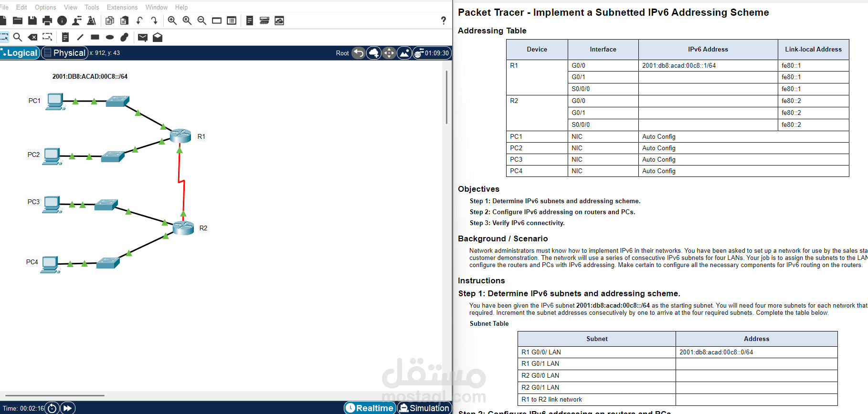The width and height of the screenshot is (868, 414).
Task: Click the Set Background image button
Action: (x=404, y=53)
